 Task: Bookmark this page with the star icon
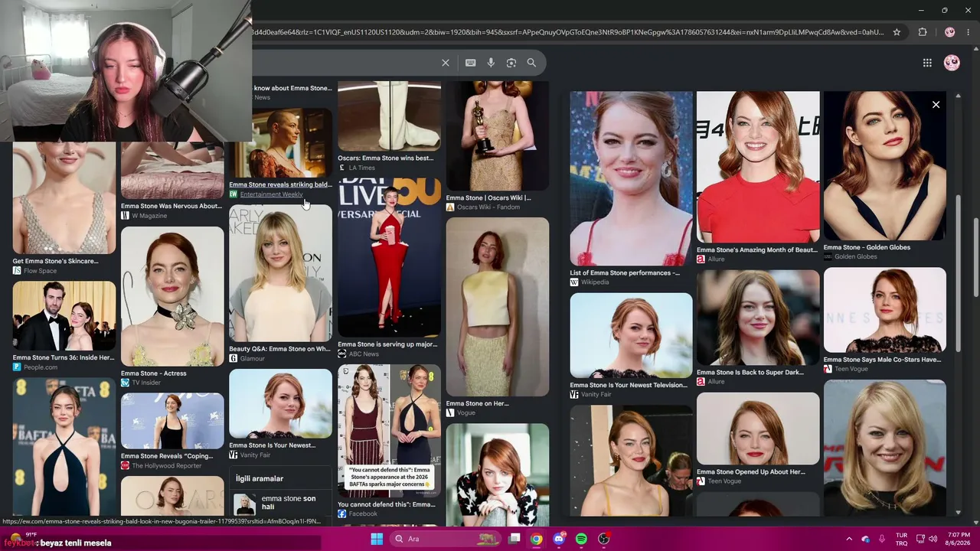pyautogui.click(x=897, y=32)
